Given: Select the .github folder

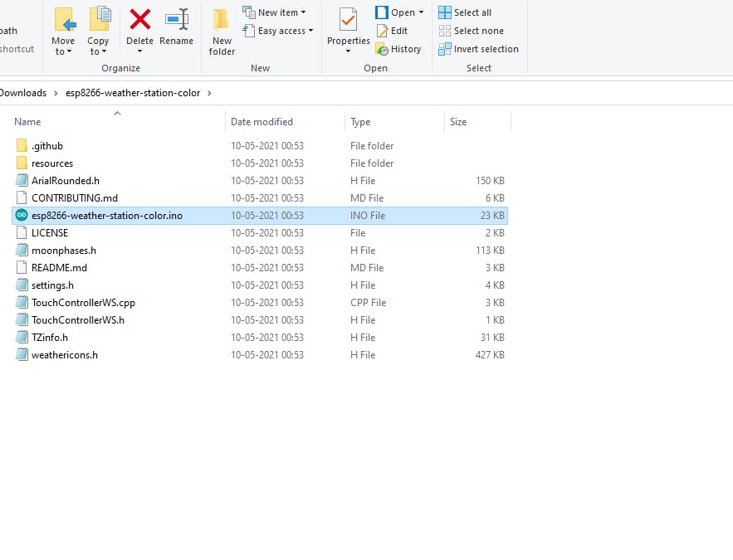Looking at the screenshot, I should (260, 146).
